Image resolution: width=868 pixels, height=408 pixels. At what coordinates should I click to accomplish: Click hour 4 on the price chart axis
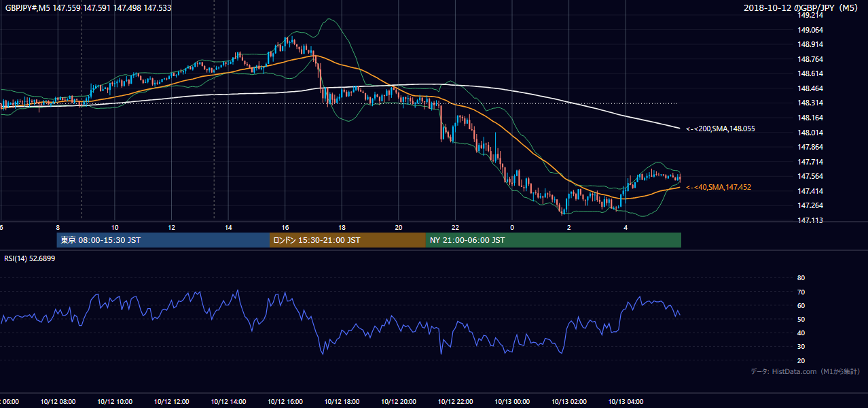tap(626, 227)
